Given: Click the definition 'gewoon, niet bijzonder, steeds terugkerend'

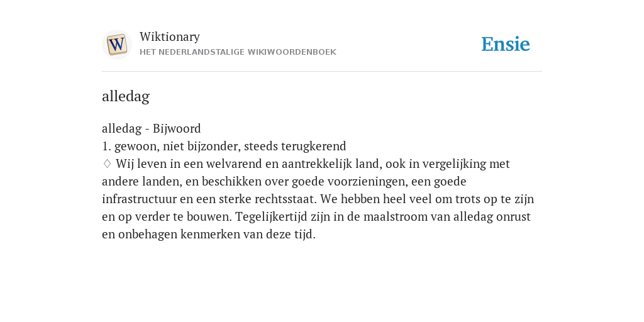Looking at the screenshot, I should point(230,146).
